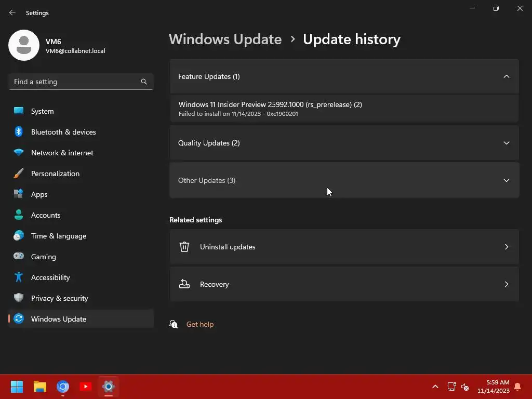The width and height of the screenshot is (532, 399).
Task: Open YouTube app from the taskbar
Action: [86, 387]
